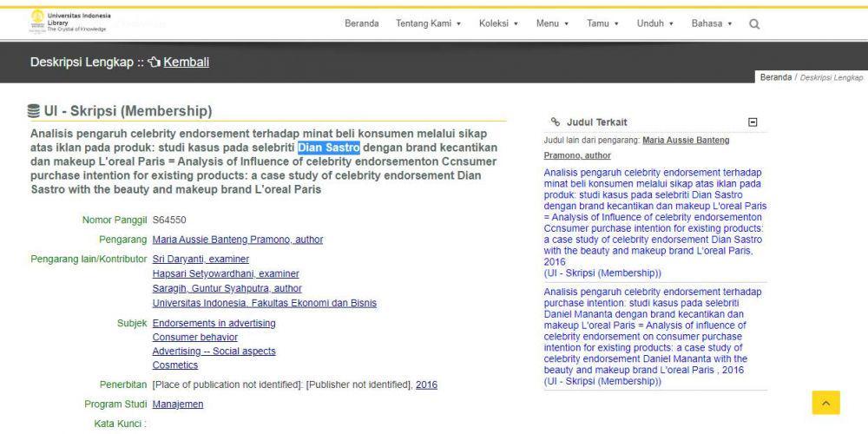Open Sri Daryanti, examiner link
Image resolution: width=868 pixels, height=434 pixels.
[201, 259]
